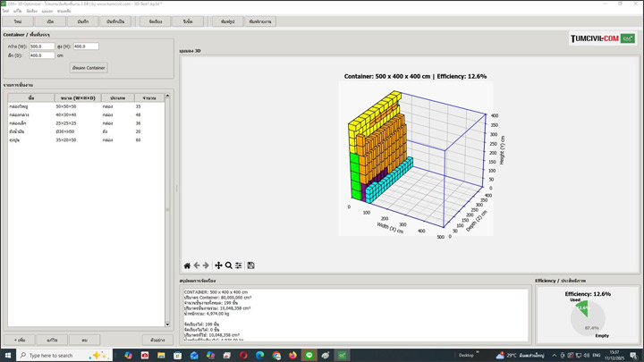
Task: Click the width (W) input field
Action: 42,46
